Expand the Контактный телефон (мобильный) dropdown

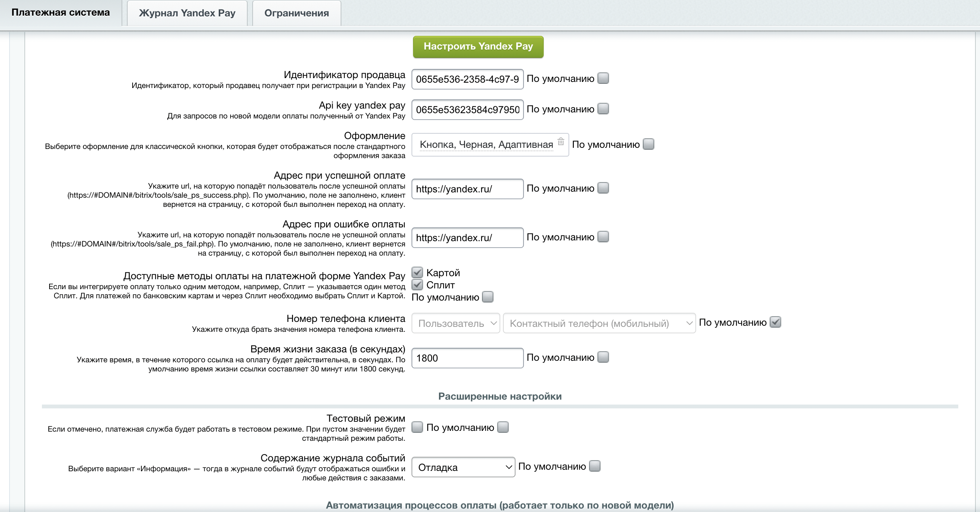point(599,323)
